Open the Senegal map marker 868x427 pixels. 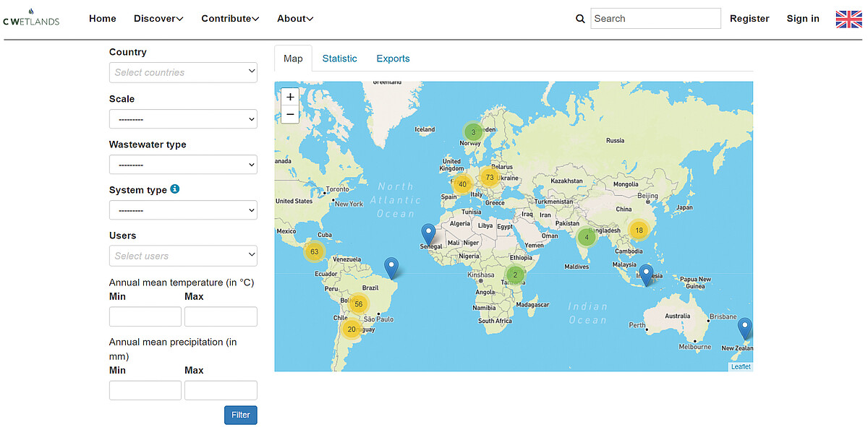428,234
